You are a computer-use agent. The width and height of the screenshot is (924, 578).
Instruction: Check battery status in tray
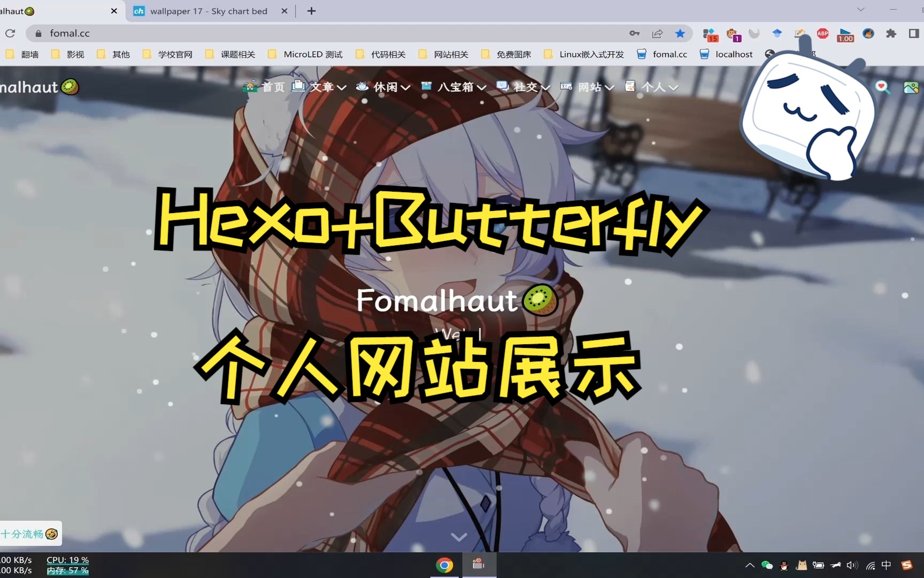coord(818,565)
